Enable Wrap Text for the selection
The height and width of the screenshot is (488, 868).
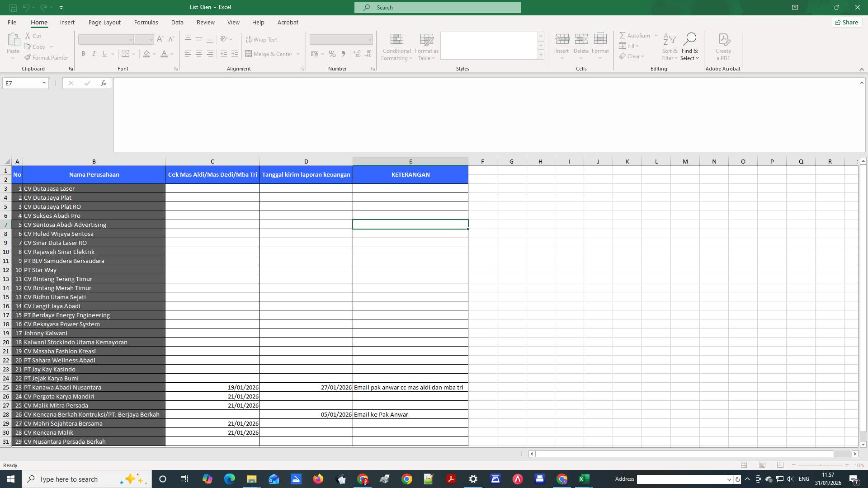262,40
